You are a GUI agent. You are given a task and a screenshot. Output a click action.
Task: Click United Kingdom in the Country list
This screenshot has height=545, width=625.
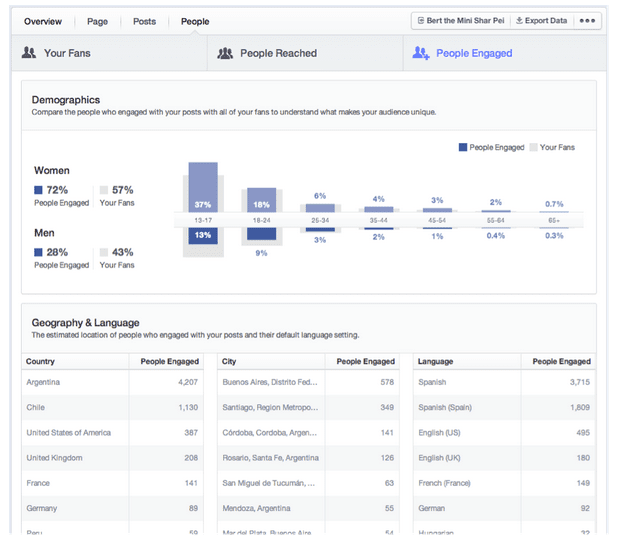click(54, 458)
